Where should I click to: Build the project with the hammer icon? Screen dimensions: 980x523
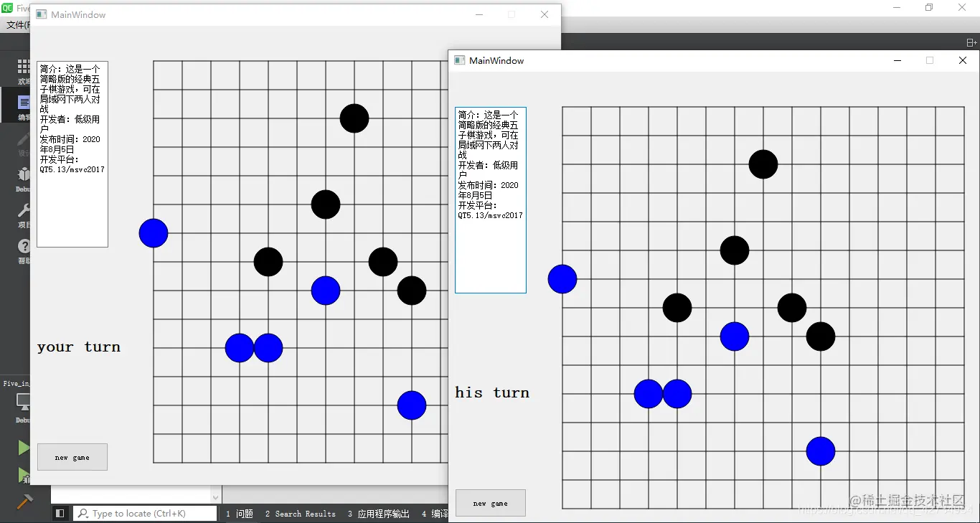[x=24, y=501]
